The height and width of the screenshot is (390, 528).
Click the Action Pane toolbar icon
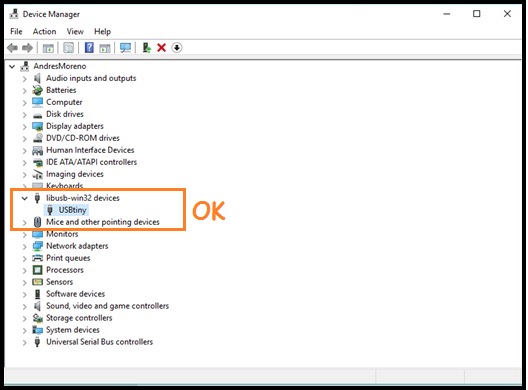105,48
